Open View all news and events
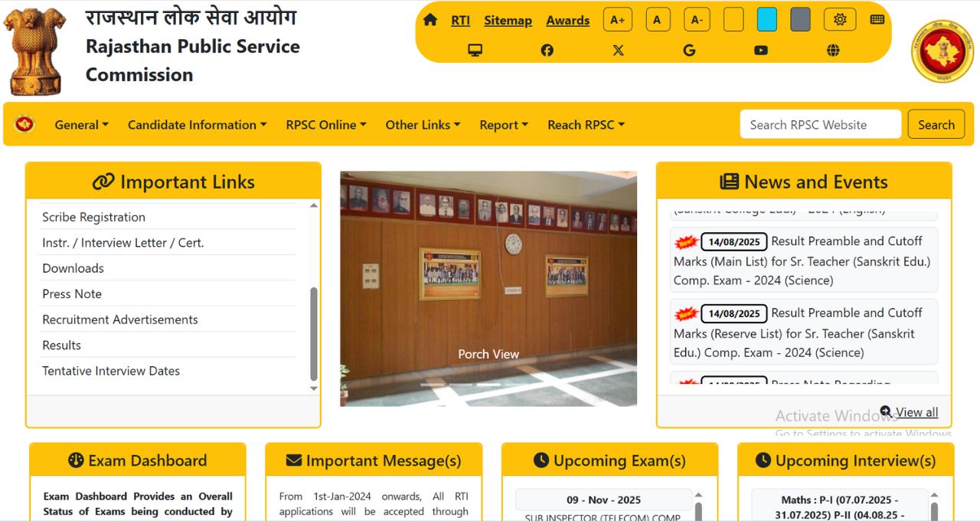Screen dimensions: 980x521 tap(910, 412)
